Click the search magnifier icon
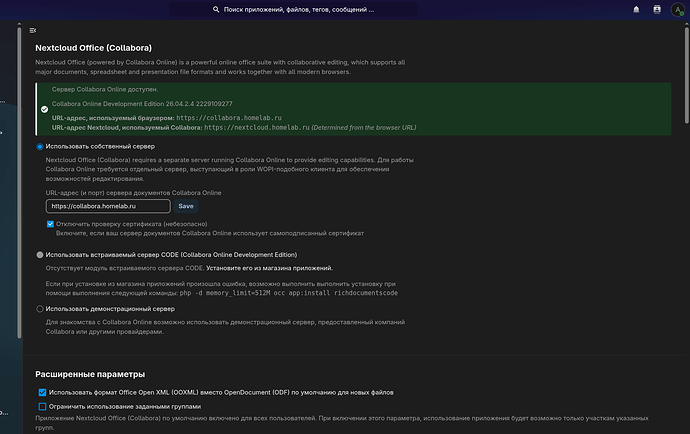690x434 pixels. (x=216, y=9)
